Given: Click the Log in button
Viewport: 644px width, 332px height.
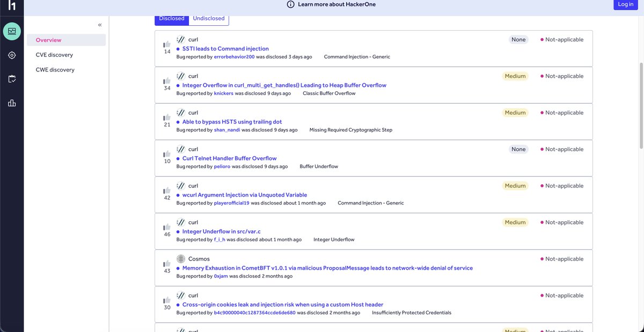Looking at the screenshot, I should pos(626,4).
